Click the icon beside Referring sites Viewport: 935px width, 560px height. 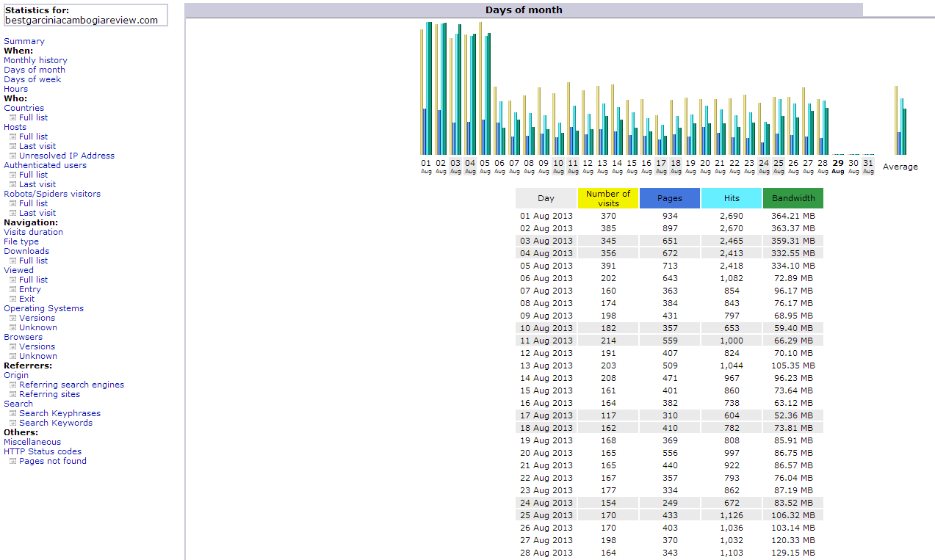pyautogui.click(x=12, y=394)
